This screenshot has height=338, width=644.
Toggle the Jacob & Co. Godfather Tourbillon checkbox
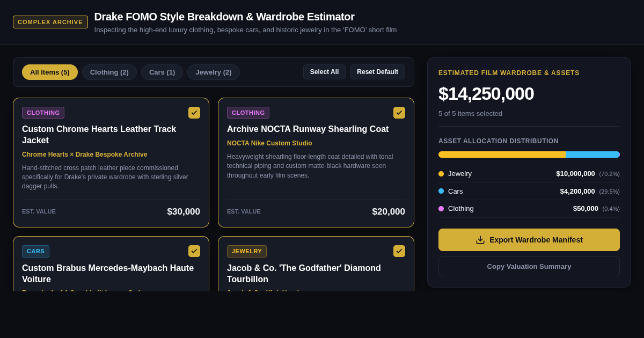399,251
